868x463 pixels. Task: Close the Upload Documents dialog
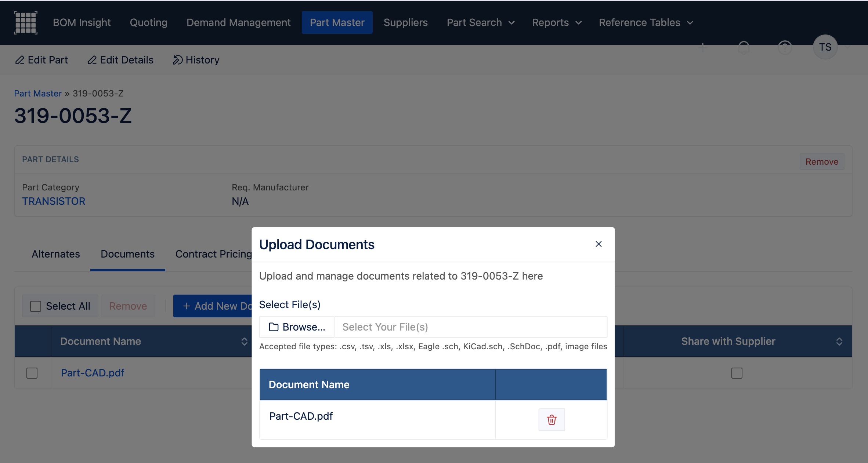click(x=598, y=244)
